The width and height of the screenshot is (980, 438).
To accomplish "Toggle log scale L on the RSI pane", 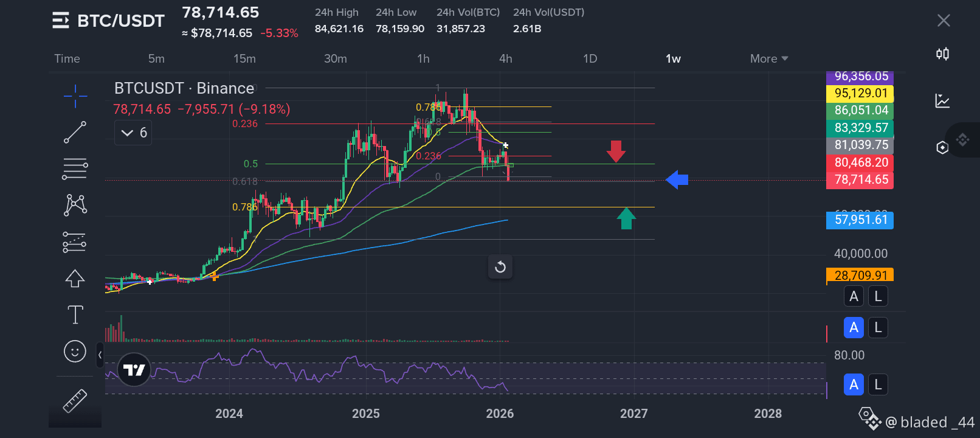I will [877, 384].
